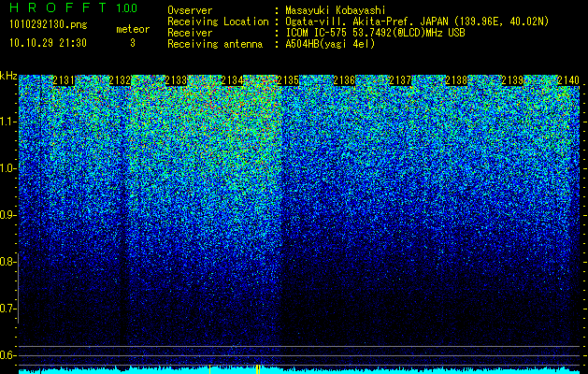Click the 2138 time label
588x374 pixels.
click(456, 80)
